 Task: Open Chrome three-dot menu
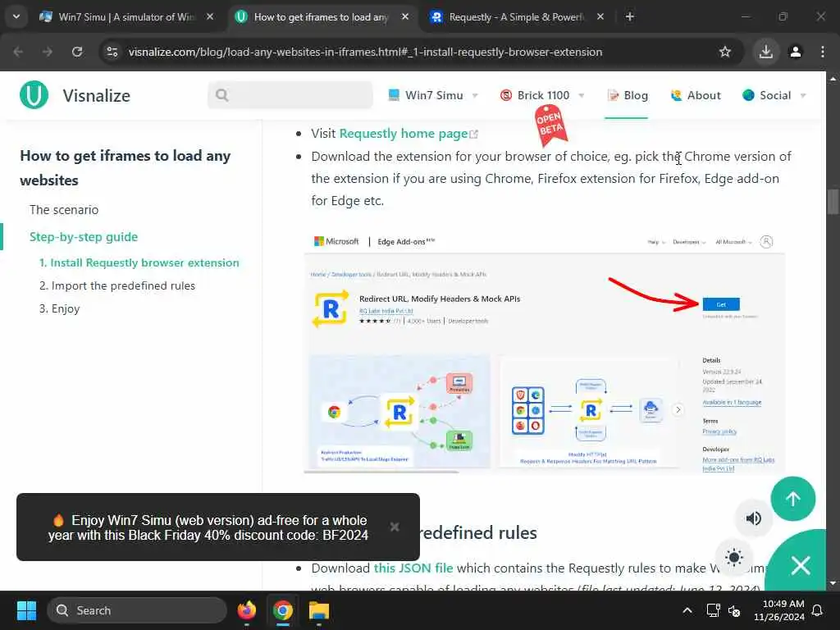(x=822, y=52)
